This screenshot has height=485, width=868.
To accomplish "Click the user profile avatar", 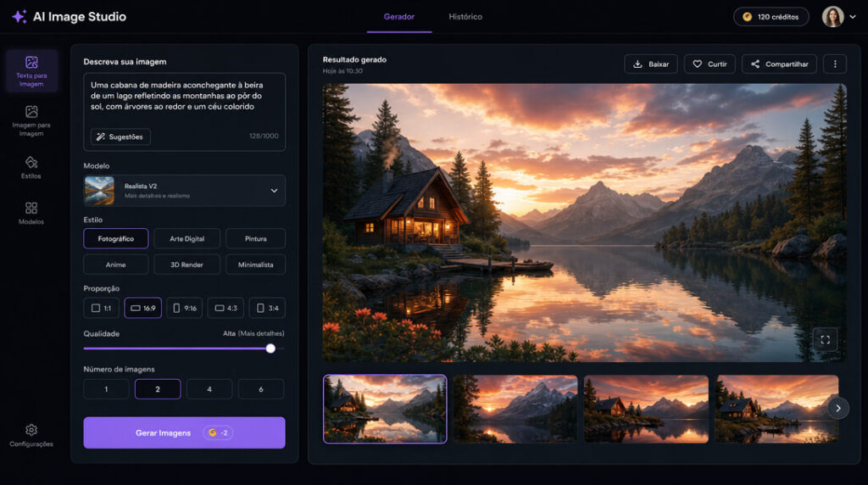I will (x=832, y=17).
